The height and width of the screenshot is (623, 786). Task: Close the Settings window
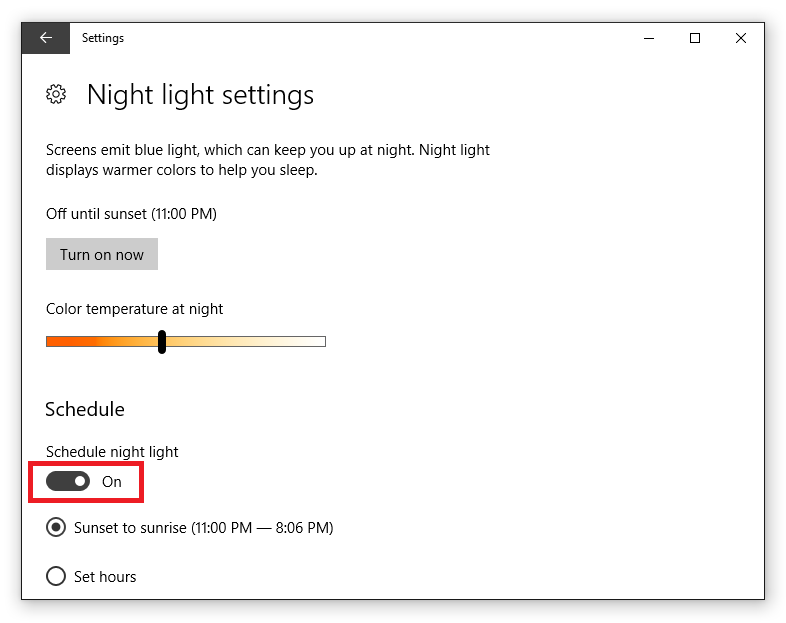click(741, 38)
